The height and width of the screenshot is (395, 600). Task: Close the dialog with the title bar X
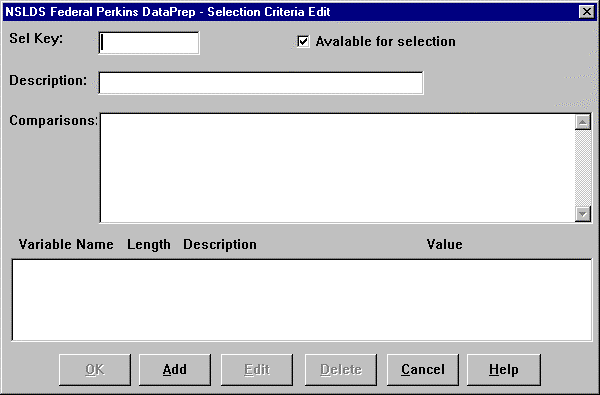[x=587, y=12]
